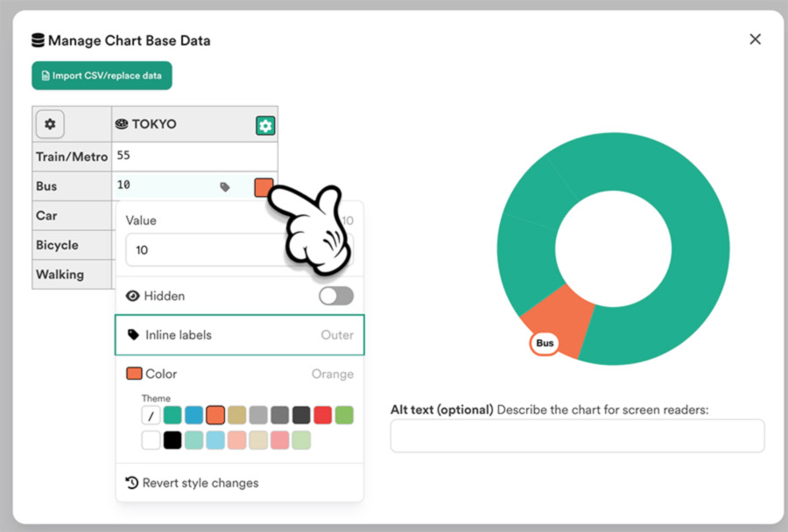Click the Import CSV/replace data button

click(102, 76)
